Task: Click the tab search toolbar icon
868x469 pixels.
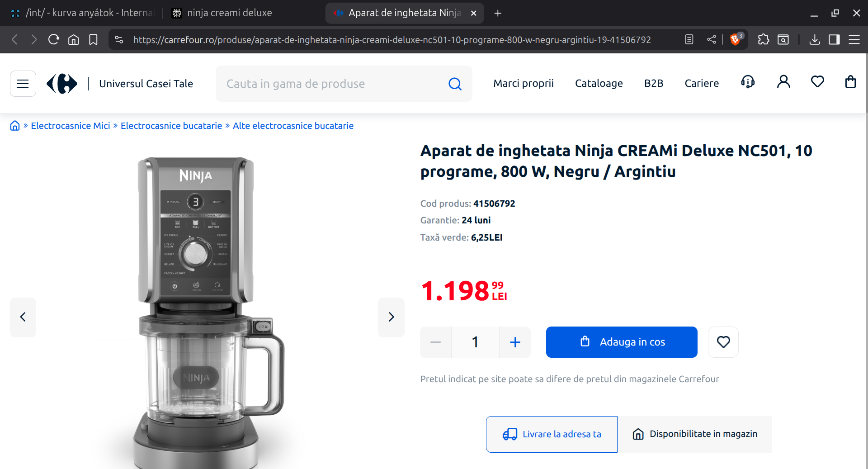Action: tap(783, 40)
